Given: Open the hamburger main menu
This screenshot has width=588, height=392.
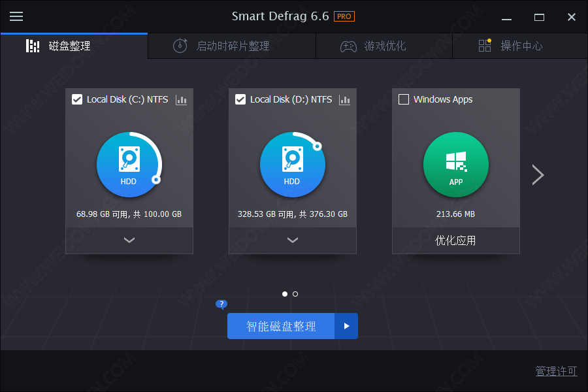Looking at the screenshot, I should click(x=16, y=16).
